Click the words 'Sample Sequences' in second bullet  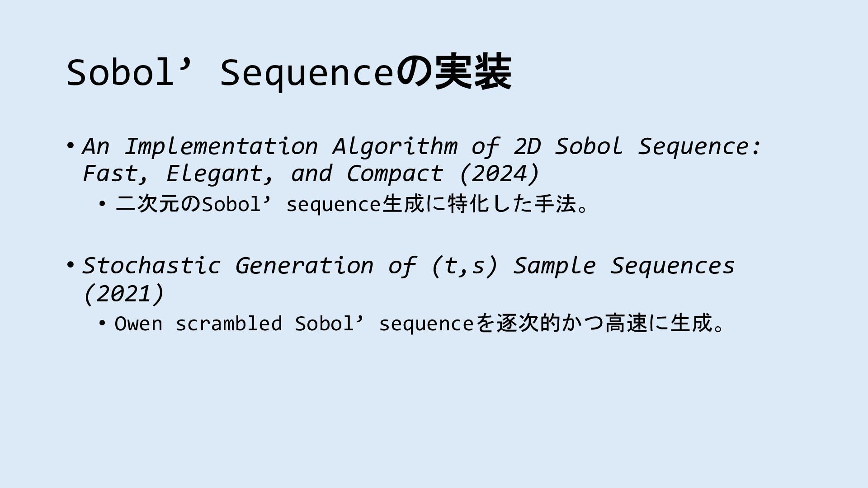[624, 265]
